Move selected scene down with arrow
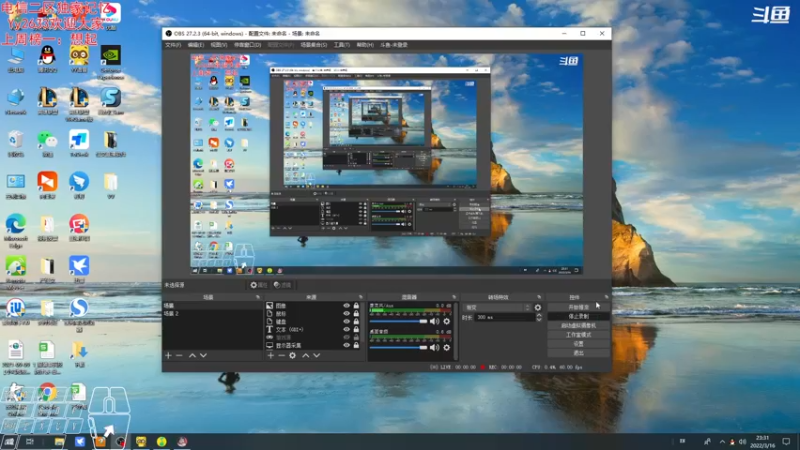Viewport: 800px width, 450px height. pyautogui.click(x=203, y=356)
